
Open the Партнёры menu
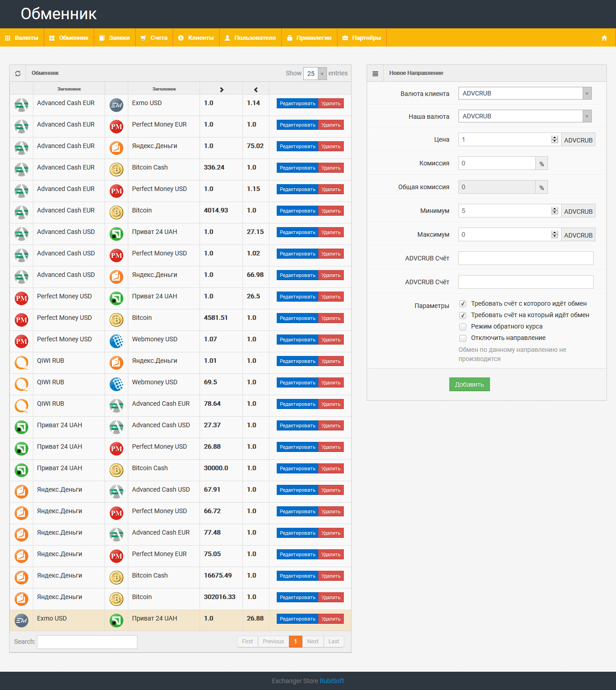tap(362, 38)
